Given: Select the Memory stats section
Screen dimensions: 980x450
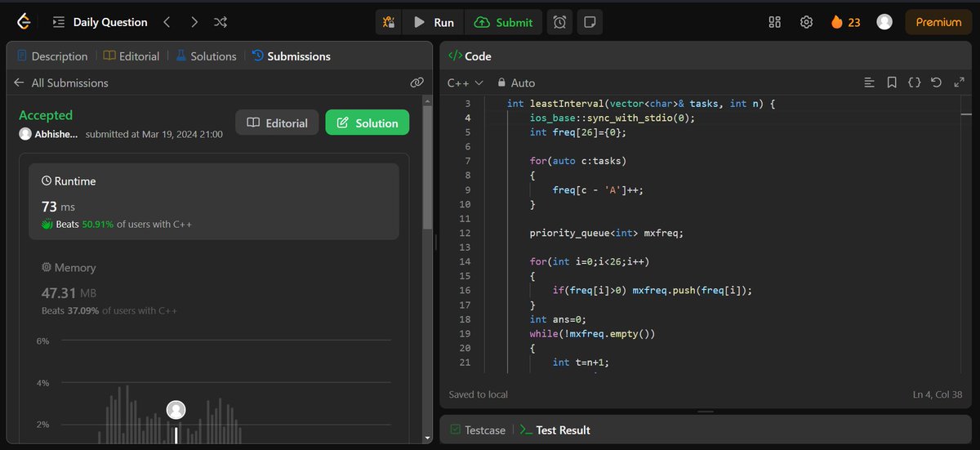Looking at the screenshot, I should [x=214, y=289].
